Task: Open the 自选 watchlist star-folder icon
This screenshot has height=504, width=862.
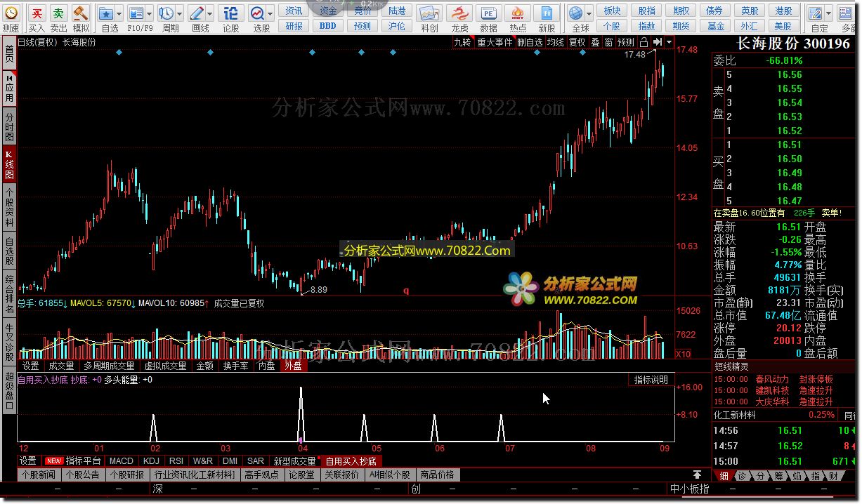Action: point(106,13)
